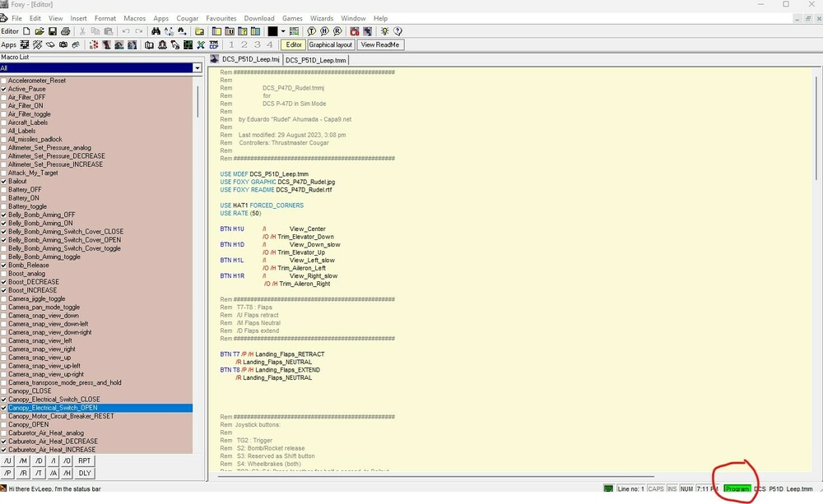This screenshot has height=504, width=823.
Task: Click the Save file toolbar icon
Action: pos(52,31)
